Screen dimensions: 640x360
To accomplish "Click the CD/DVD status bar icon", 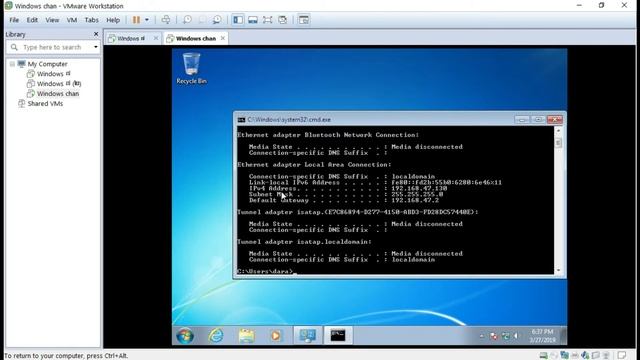I will (x=554, y=355).
